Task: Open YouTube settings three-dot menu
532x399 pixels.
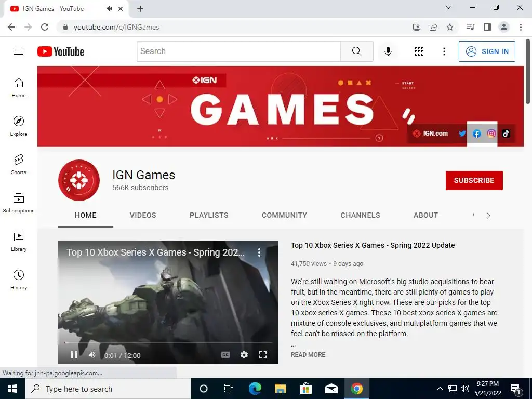Action: click(444, 51)
